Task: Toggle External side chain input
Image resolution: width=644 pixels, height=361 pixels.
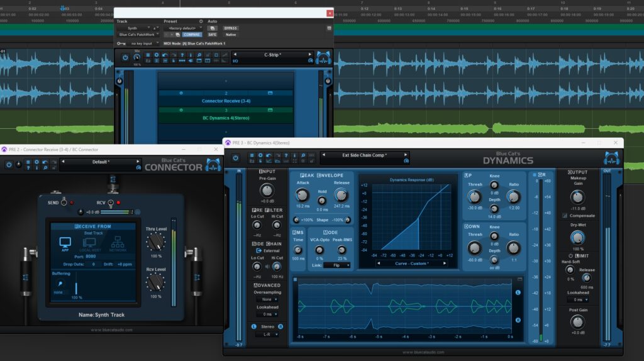Action: click(258, 250)
